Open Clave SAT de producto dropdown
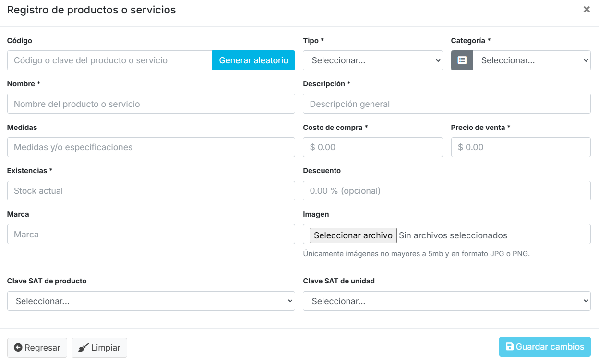 [x=151, y=301]
